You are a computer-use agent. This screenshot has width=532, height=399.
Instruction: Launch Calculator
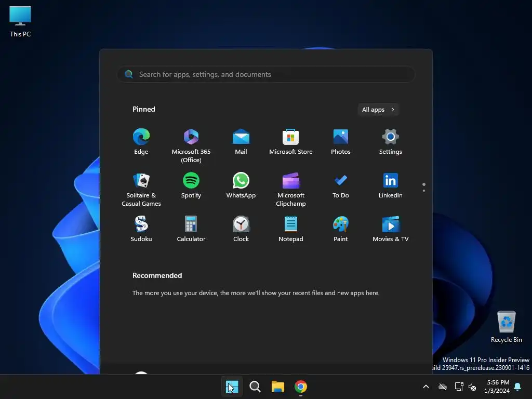click(x=191, y=229)
